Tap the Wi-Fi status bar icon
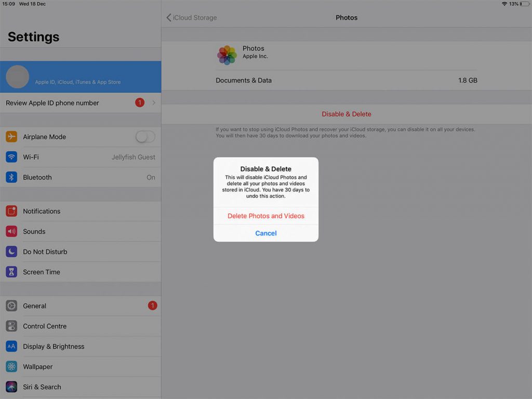Image resolution: width=532 pixels, height=399 pixels. tap(504, 4)
